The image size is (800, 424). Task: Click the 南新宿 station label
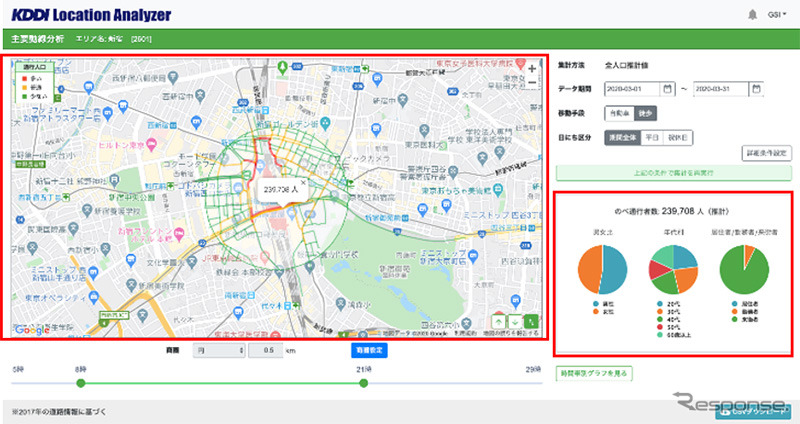[239, 295]
